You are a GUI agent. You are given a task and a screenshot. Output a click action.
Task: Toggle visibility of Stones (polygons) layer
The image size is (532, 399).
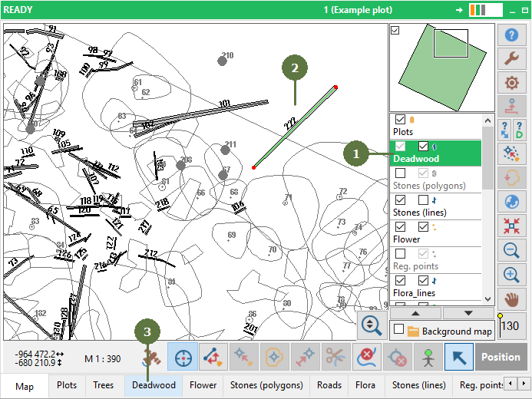(x=401, y=173)
